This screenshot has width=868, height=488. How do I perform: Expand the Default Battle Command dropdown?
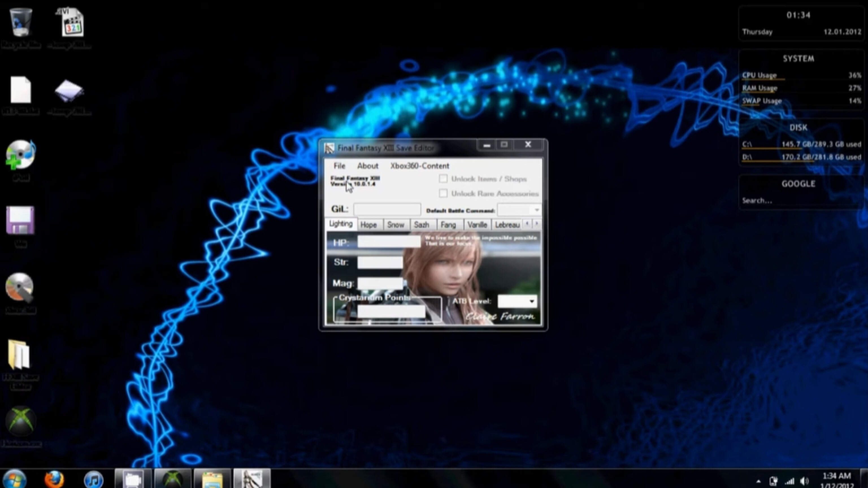[537, 210]
